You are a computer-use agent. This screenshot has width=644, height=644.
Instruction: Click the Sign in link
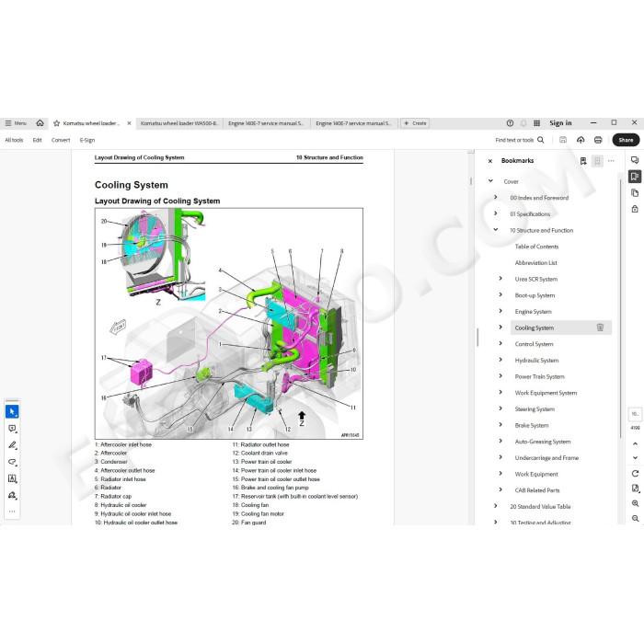[560, 123]
